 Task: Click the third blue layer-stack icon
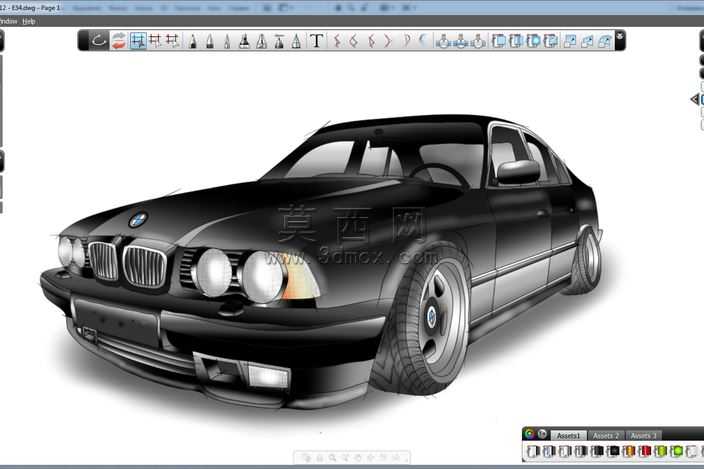coord(533,41)
